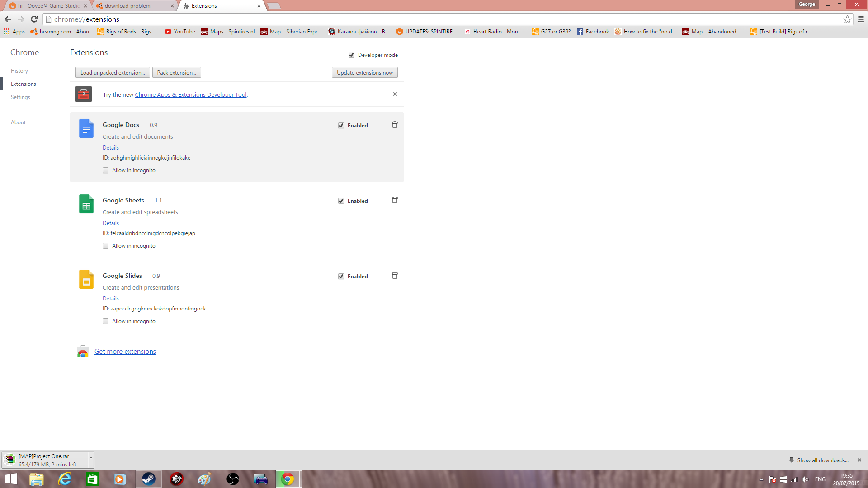Switch to download problem tab
This screenshot has height=488, width=868.
point(135,6)
